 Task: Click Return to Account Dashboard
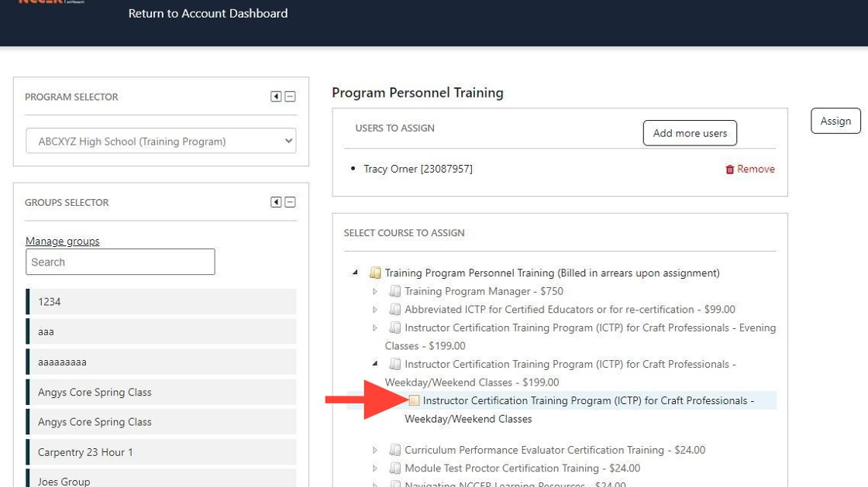(x=208, y=13)
